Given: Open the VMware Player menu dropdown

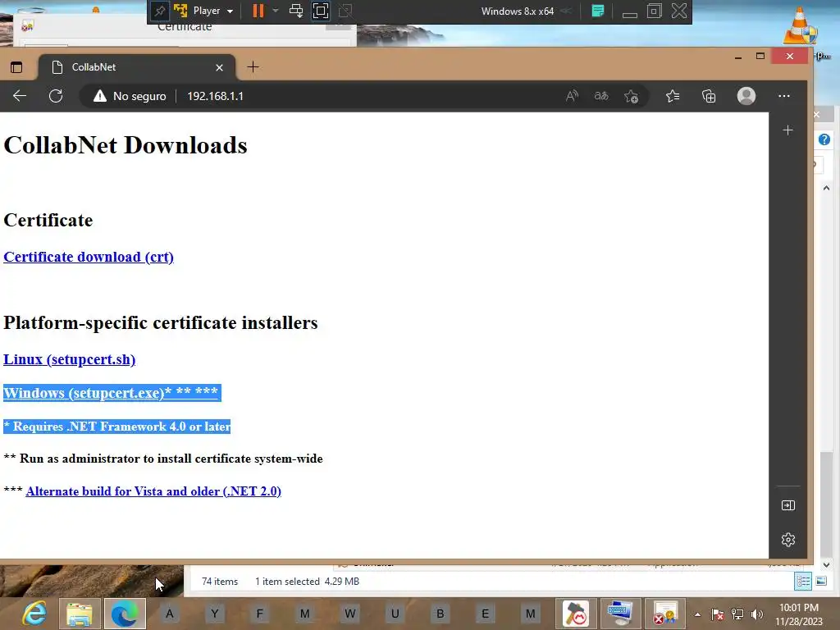Looking at the screenshot, I should click(212, 11).
